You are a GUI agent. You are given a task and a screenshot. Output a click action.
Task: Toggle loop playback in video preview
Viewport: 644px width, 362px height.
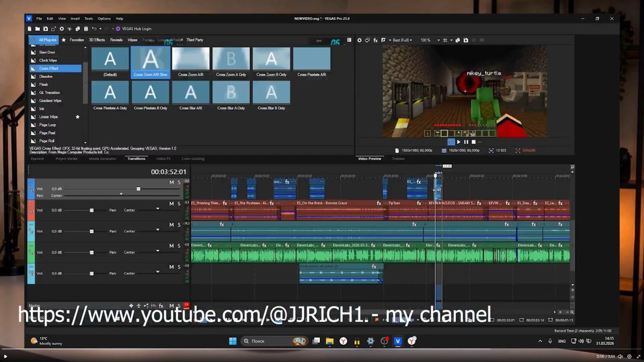(x=451, y=142)
